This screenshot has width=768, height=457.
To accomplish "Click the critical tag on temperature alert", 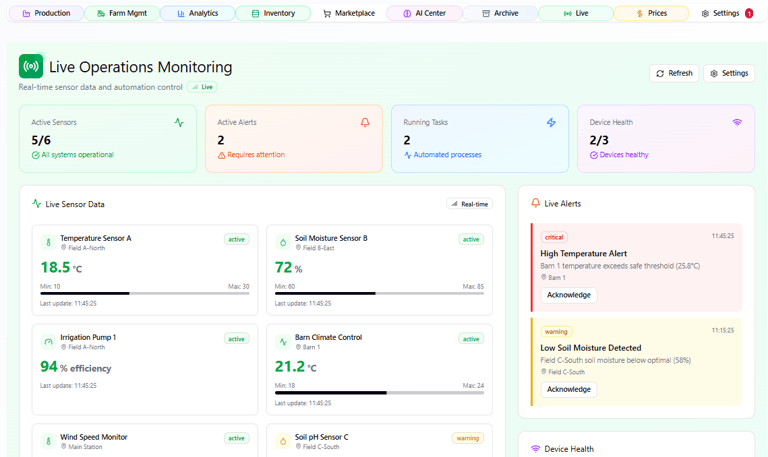I will (554, 237).
